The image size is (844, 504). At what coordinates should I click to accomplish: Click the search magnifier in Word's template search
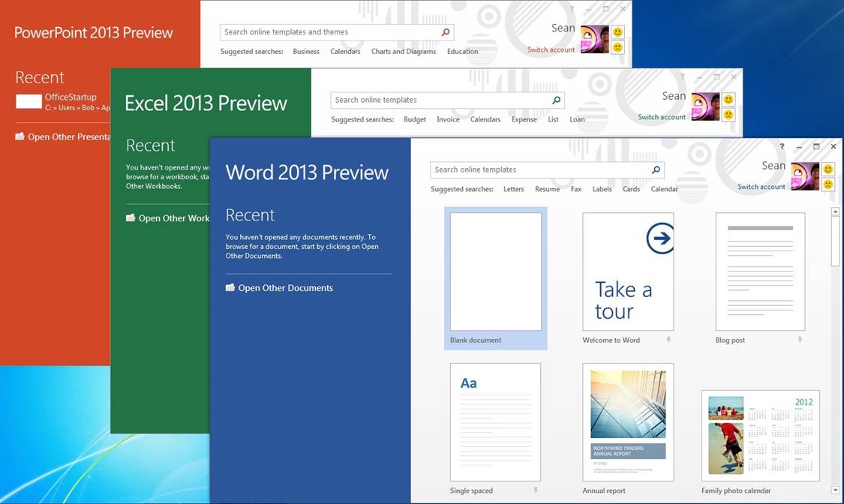click(x=656, y=170)
